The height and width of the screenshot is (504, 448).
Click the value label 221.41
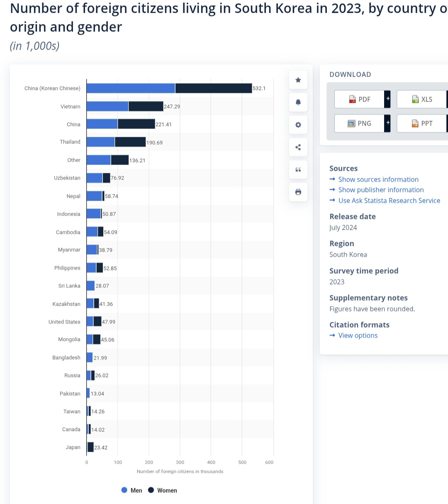[x=163, y=124]
